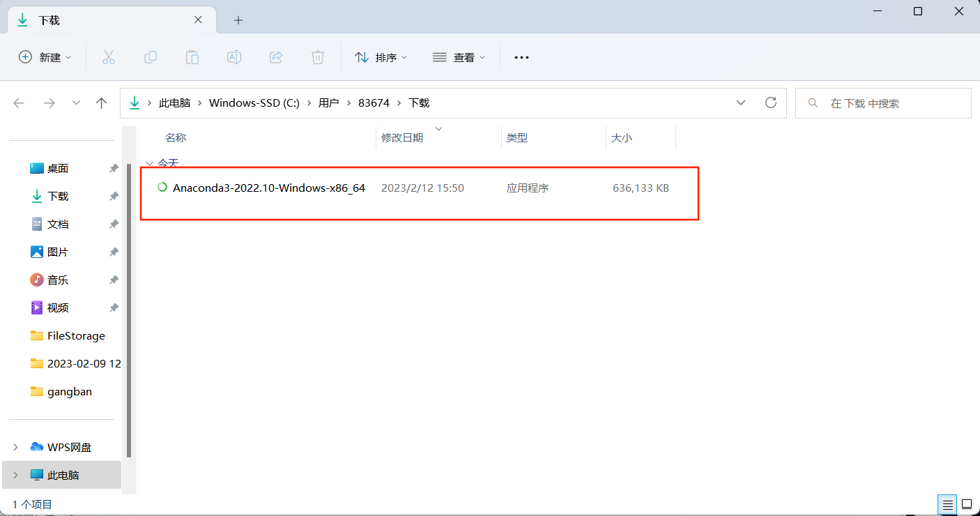
Task: Click the Share icon in toolbar
Action: [x=275, y=57]
